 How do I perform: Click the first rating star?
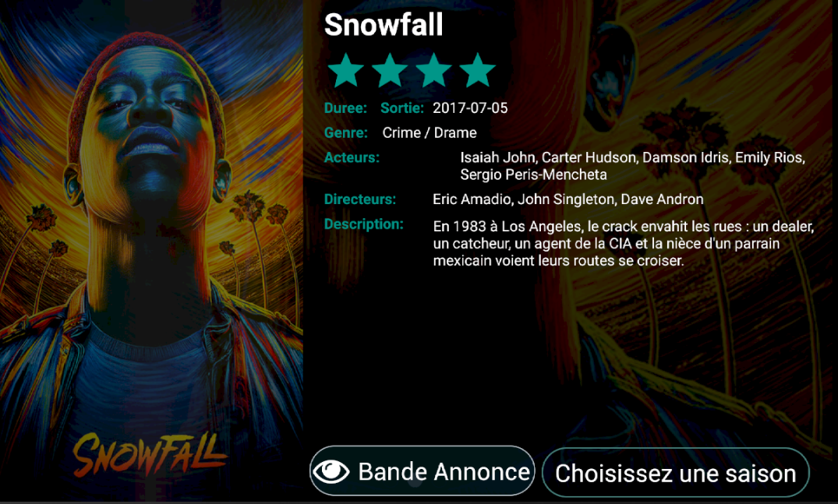pyautogui.click(x=346, y=70)
